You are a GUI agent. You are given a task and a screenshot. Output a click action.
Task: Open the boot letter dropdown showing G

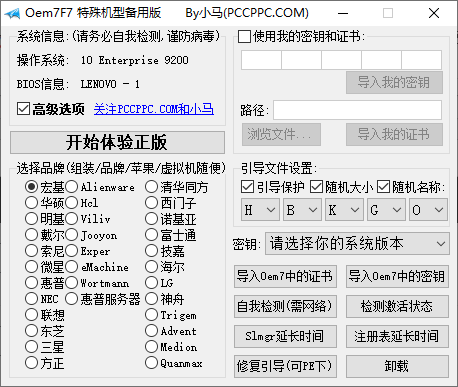point(386,210)
